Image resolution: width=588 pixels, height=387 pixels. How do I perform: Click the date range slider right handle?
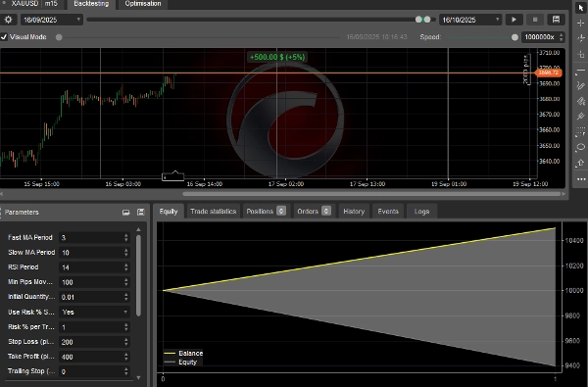pos(427,20)
